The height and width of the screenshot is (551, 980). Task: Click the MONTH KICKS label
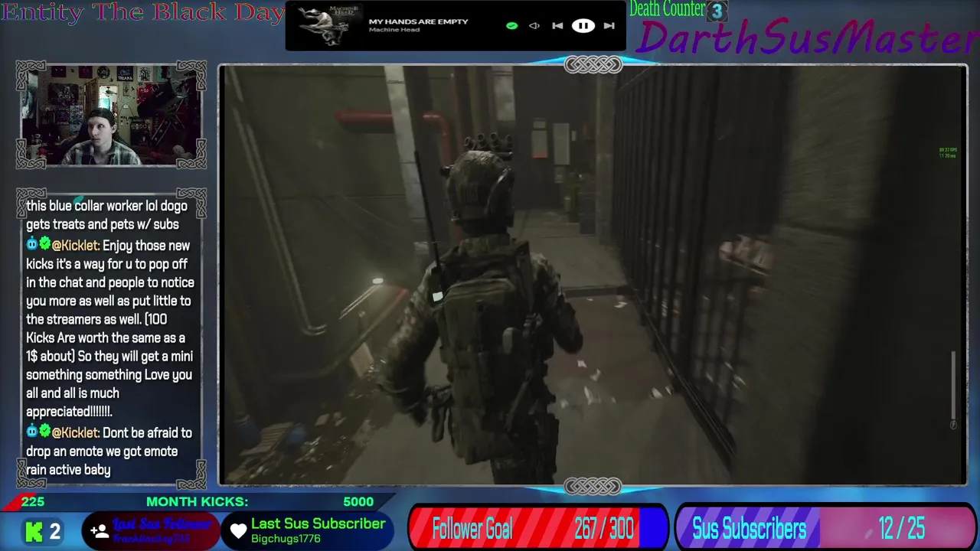coord(197,502)
